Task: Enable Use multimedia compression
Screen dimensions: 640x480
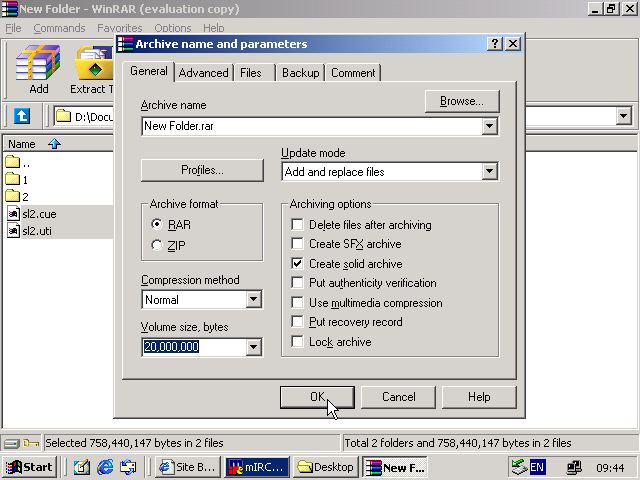Action: point(297,302)
